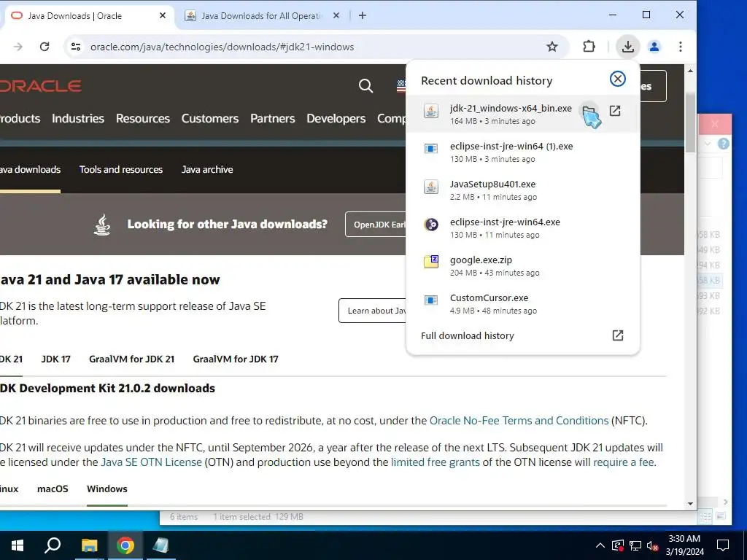Select the Java archive tab

[207, 169]
